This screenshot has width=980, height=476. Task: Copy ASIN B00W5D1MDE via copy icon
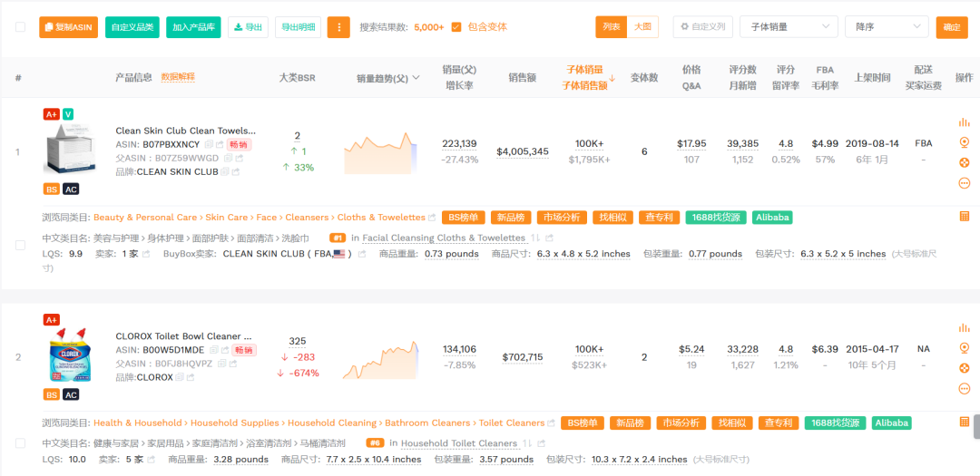tap(214, 350)
